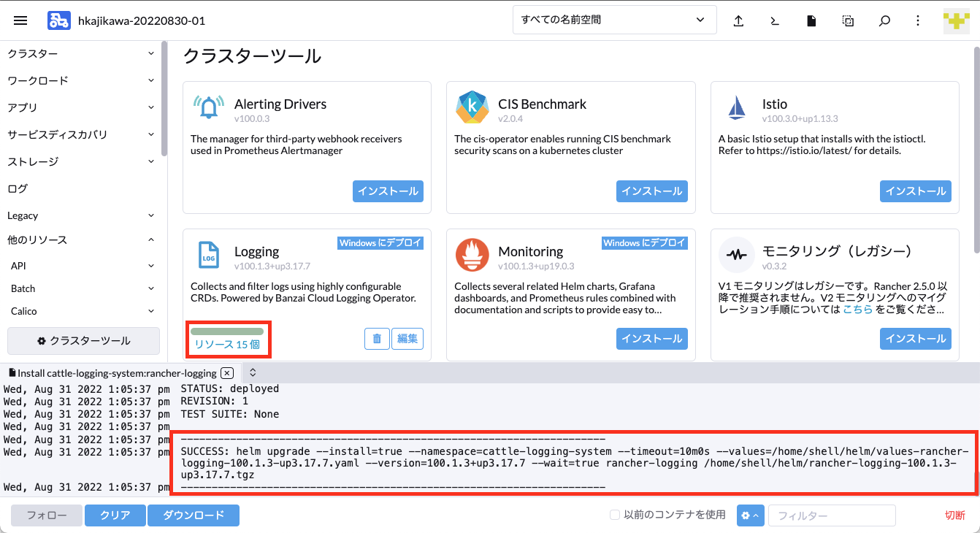This screenshot has height=533, width=980.
Task: Install the legacy monitoring chart
Action: (x=916, y=339)
